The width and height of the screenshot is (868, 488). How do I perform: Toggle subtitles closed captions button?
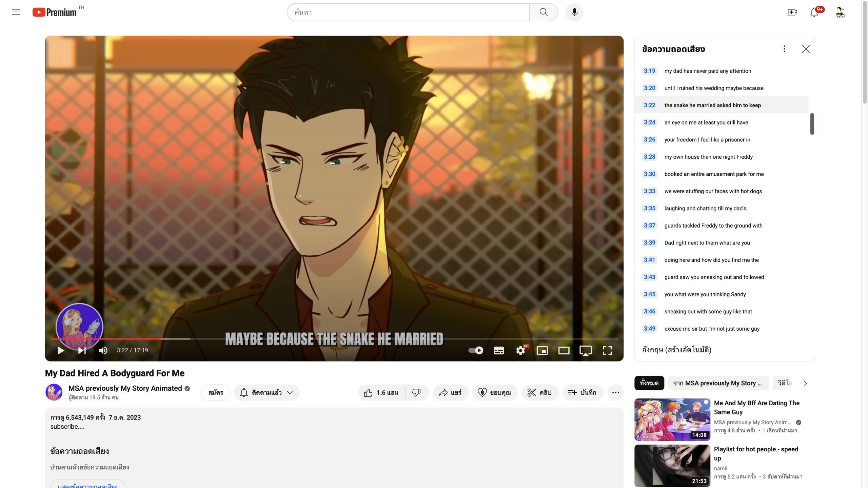pos(498,350)
